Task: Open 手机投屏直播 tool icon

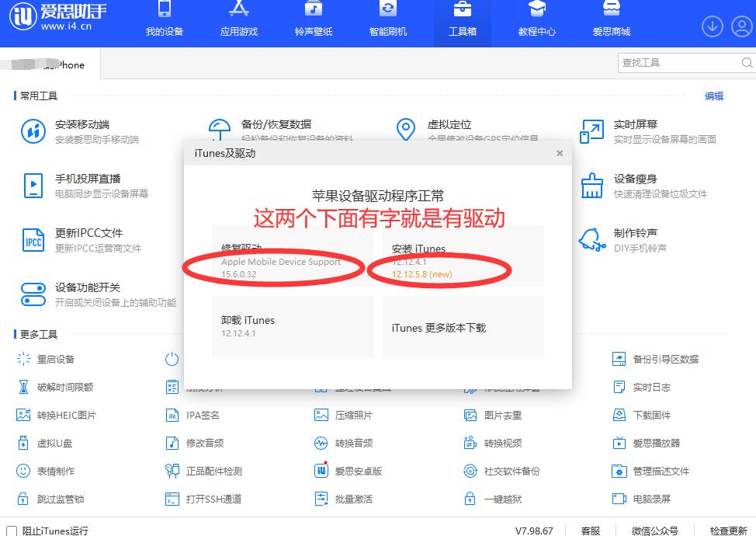Action: [x=33, y=185]
